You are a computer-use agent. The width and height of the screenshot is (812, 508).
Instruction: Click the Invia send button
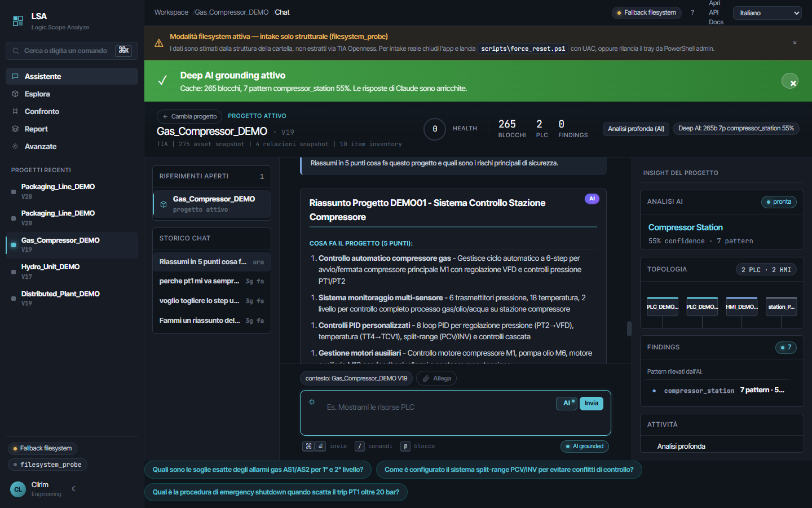click(x=592, y=403)
